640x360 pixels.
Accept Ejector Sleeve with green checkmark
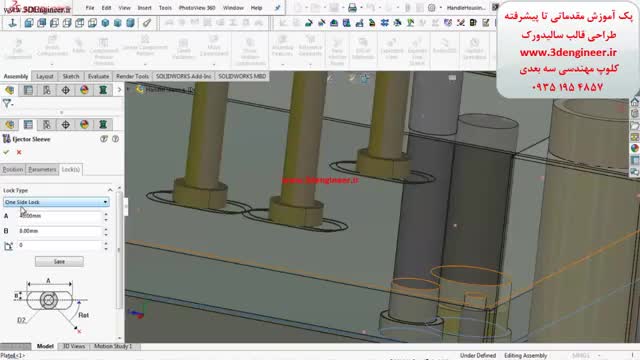coord(6,152)
